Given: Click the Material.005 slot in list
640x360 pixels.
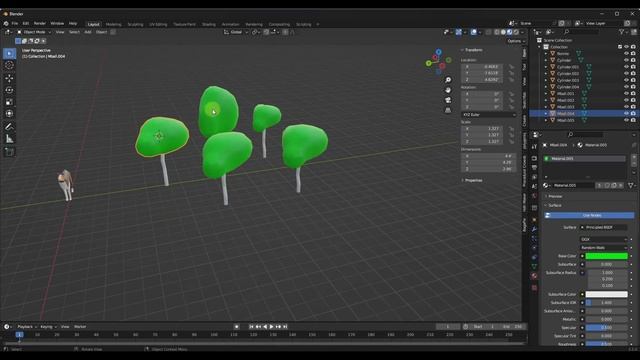Looking at the screenshot, I should point(585,158).
